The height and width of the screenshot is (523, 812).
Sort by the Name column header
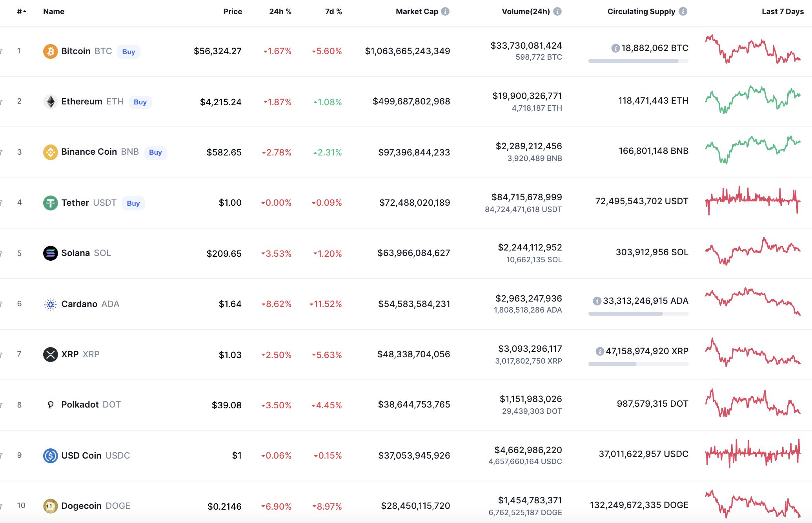(x=54, y=11)
